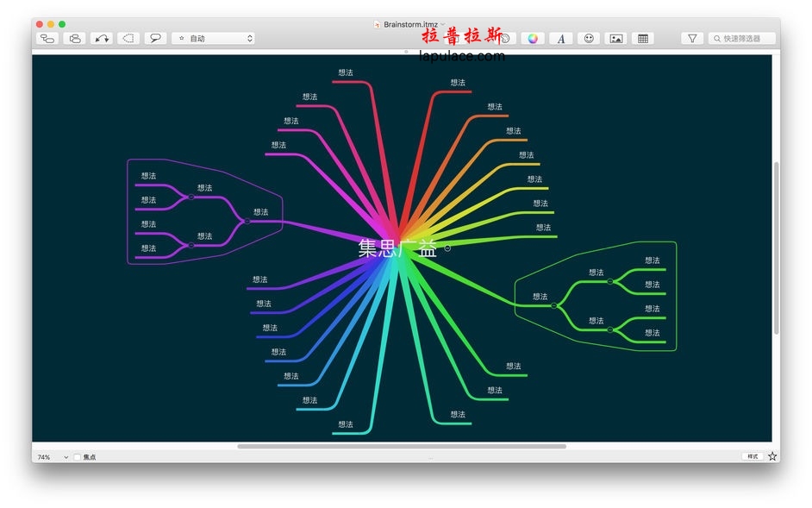Toggle the 焦点 focus checkbox
Viewport: 812px width, 508px height.
coord(78,456)
